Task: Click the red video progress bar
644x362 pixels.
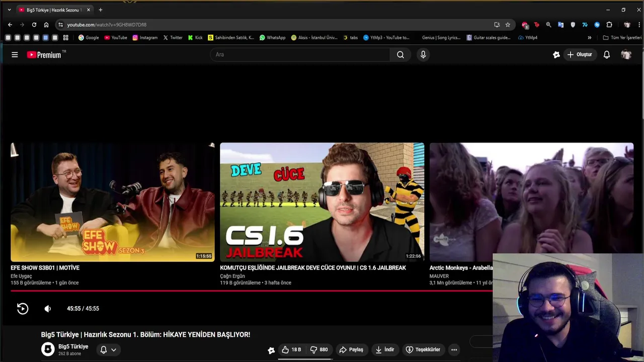Action: coord(252,291)
